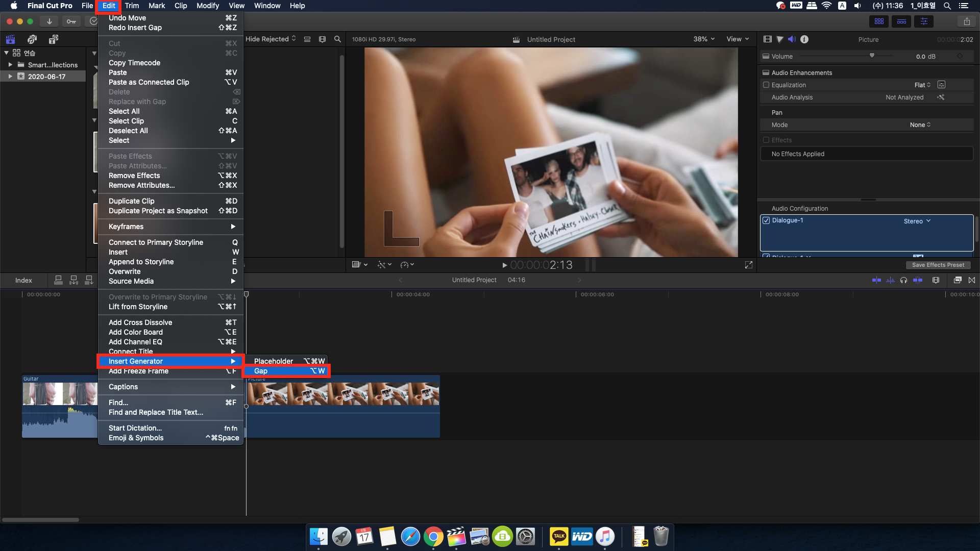The width and height of the screenshot is (980, 551).
Task: Show the transitions browser icon
Action: 972,280
